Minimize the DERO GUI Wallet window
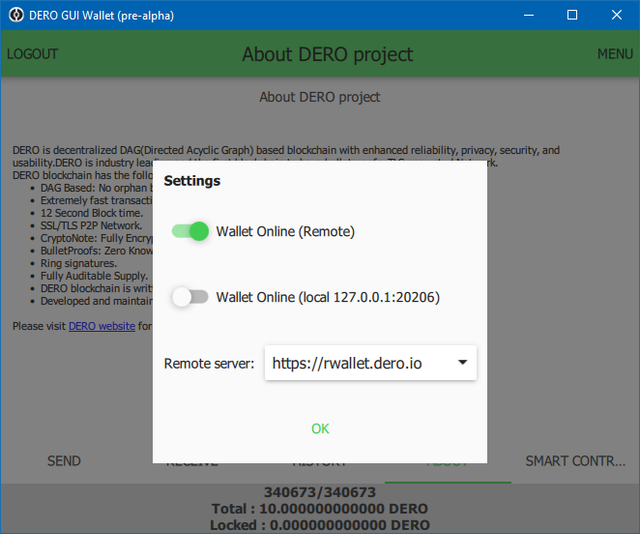This screenshot has height=534, width=640. (x=529, y=15)
